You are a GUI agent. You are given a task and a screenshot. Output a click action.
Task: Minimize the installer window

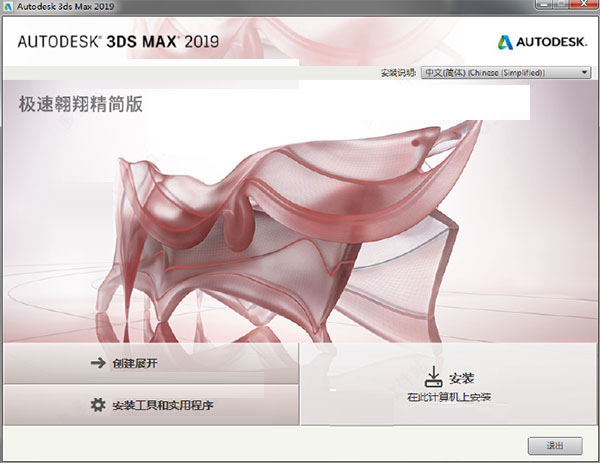(543, 5)
